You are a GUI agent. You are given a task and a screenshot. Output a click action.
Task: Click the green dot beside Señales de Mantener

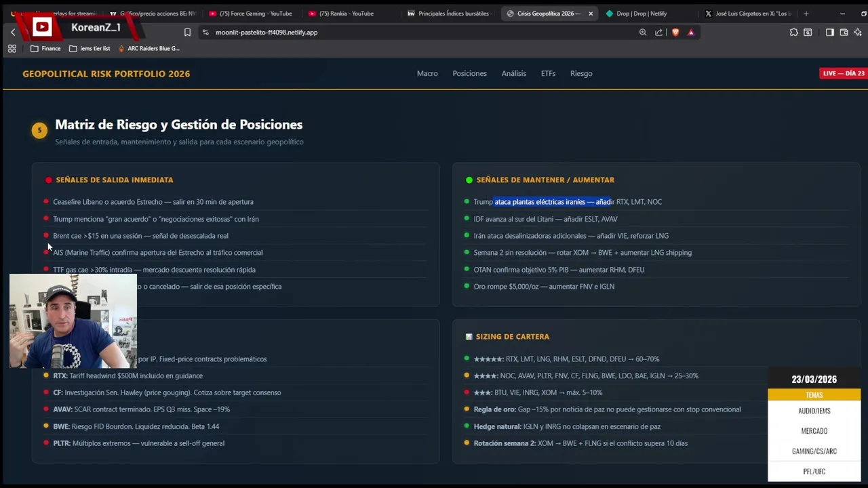(469, 180)
